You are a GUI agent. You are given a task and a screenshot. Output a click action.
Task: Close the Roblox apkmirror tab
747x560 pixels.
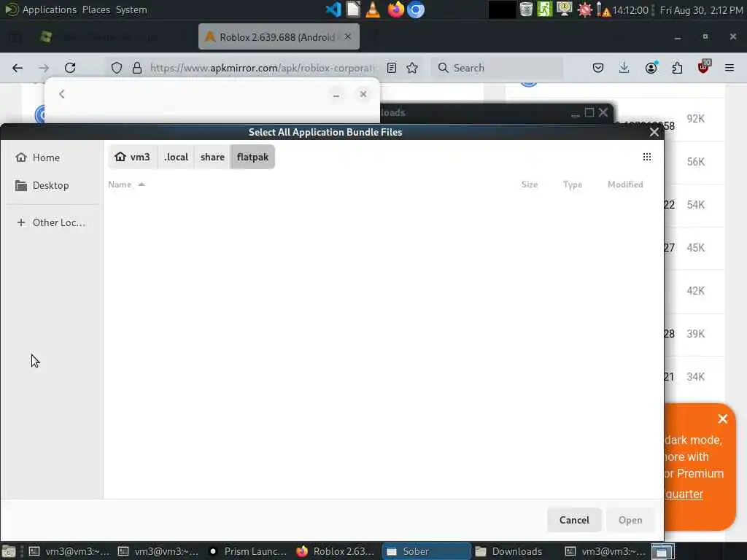pyautogui.click(x=348, y=36)
